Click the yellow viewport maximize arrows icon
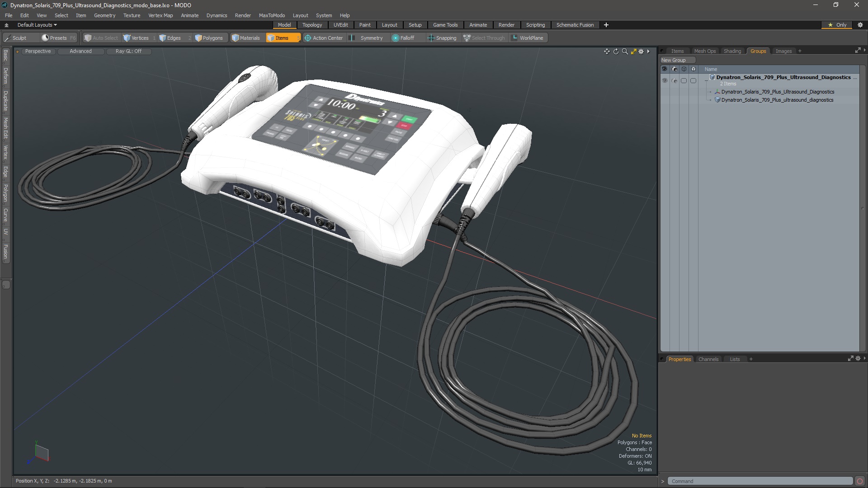868x488 pixels. [633, 52]
